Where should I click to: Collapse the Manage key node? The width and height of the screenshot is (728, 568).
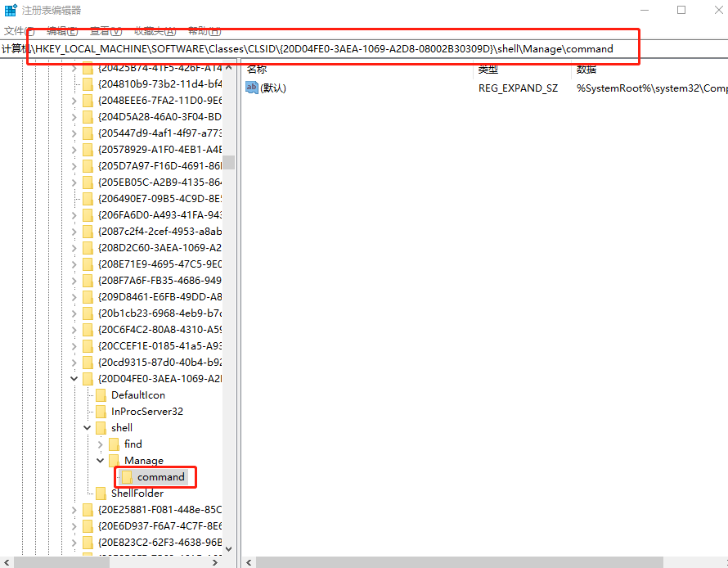[x=101, y=461]
